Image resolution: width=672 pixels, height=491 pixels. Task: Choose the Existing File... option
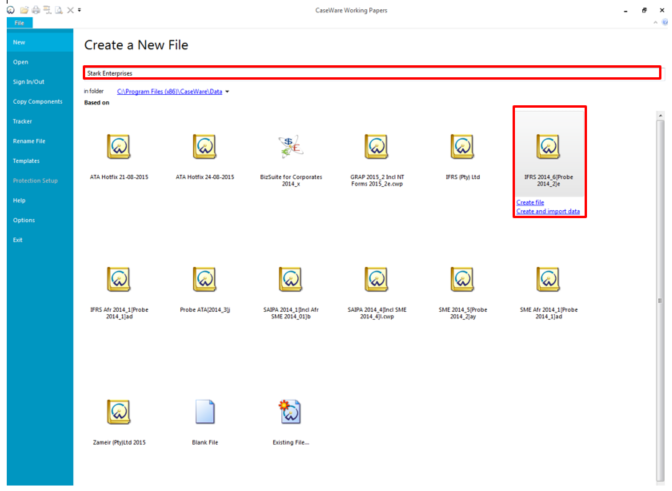pos(291,422)
